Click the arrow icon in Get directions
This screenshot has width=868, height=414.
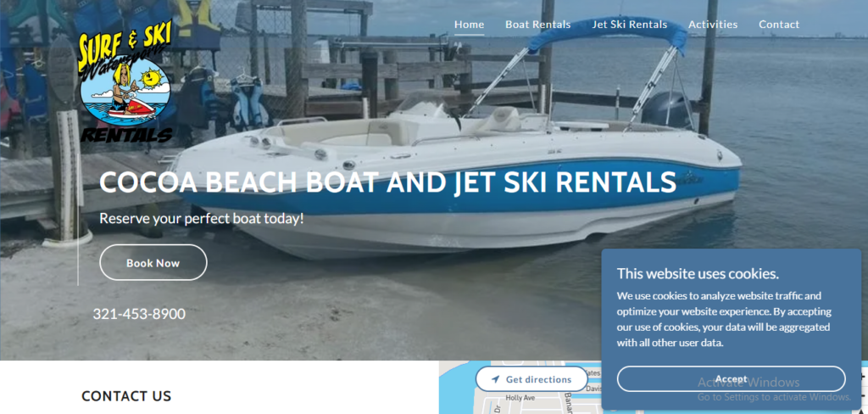click(x=495, y=379)
